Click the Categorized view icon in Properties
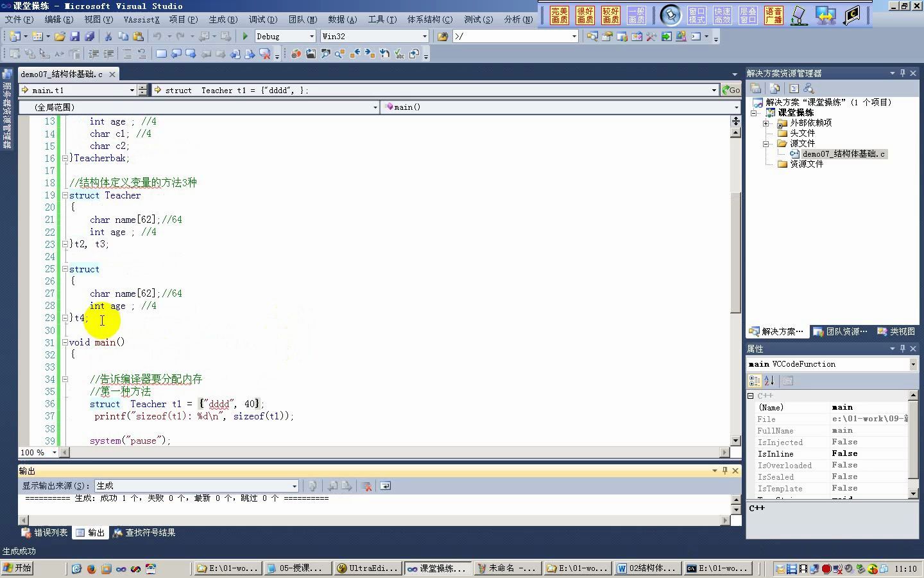 tap(755, 381)
